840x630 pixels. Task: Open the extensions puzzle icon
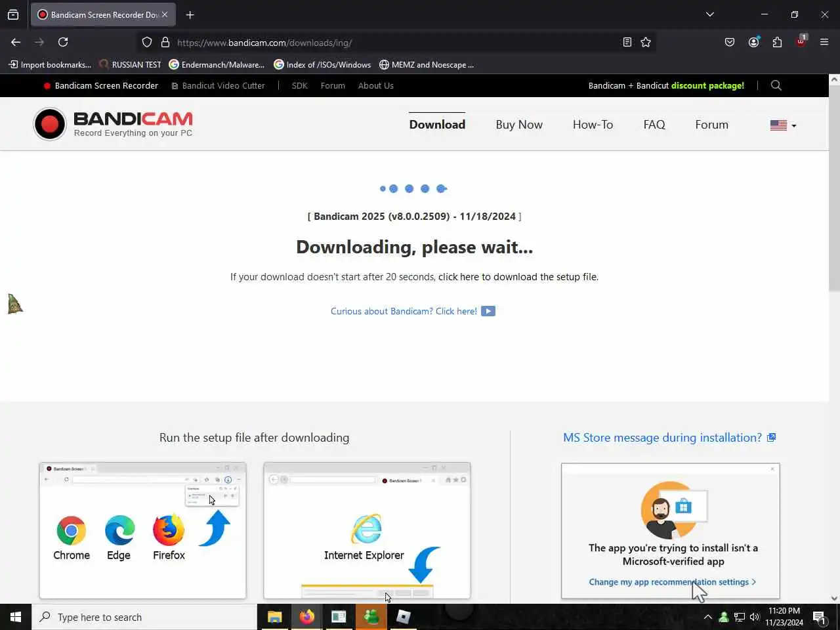[x=777, y=42]
